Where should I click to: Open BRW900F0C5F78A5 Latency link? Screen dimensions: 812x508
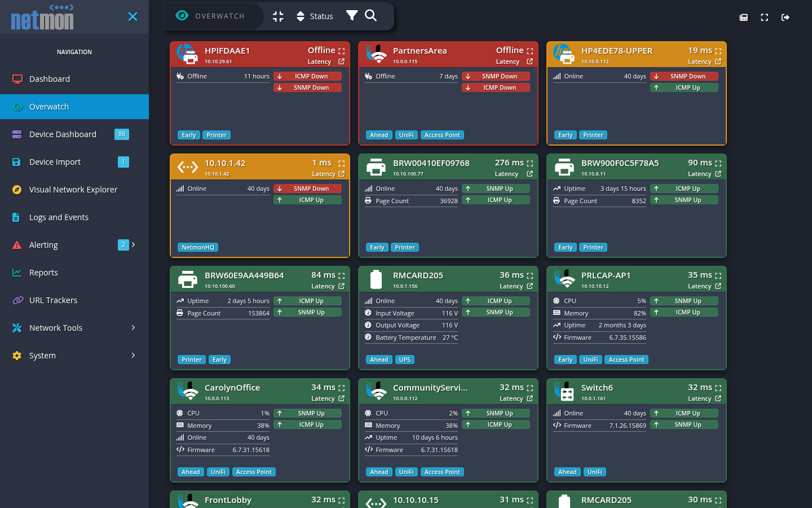tap(718, 174)
